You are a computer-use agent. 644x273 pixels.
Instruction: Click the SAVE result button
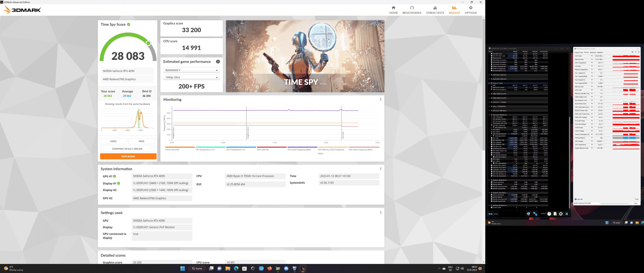pos(142,141)
